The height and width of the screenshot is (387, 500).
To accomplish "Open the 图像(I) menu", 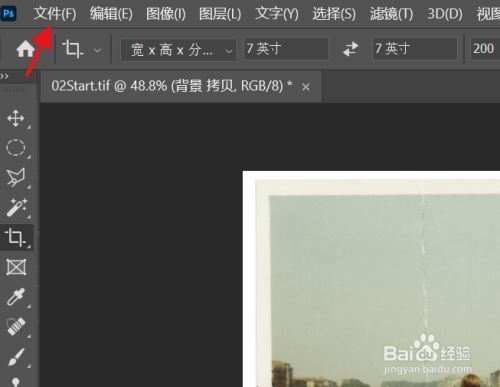I will [166, 14].
